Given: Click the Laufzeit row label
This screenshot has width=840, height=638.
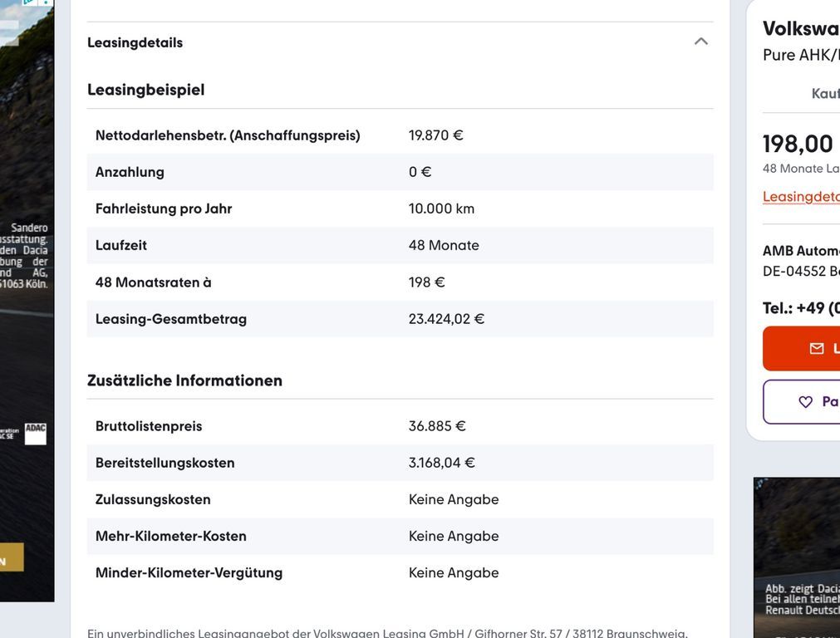Looking at the screenshot, I should (x=121, y=245).
